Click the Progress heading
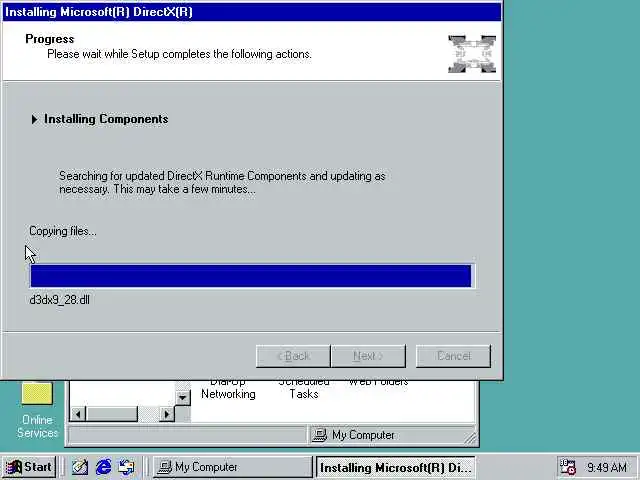 [50, 39]
